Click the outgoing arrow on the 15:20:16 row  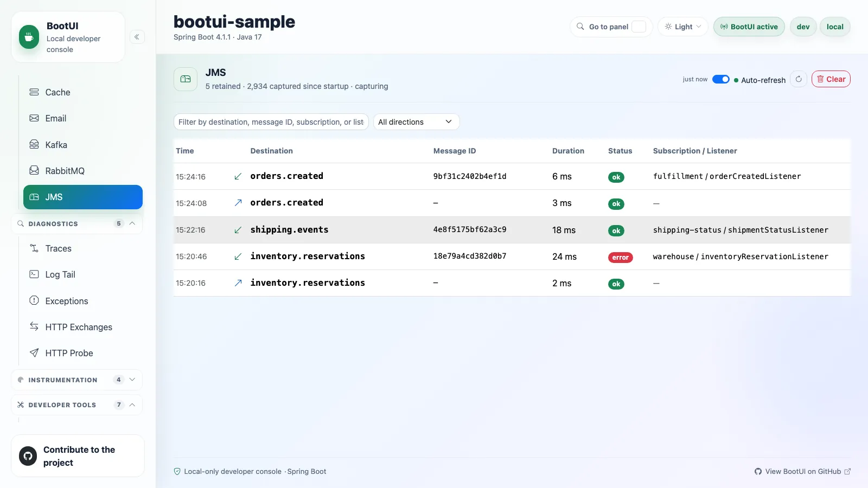pos(238,283)
